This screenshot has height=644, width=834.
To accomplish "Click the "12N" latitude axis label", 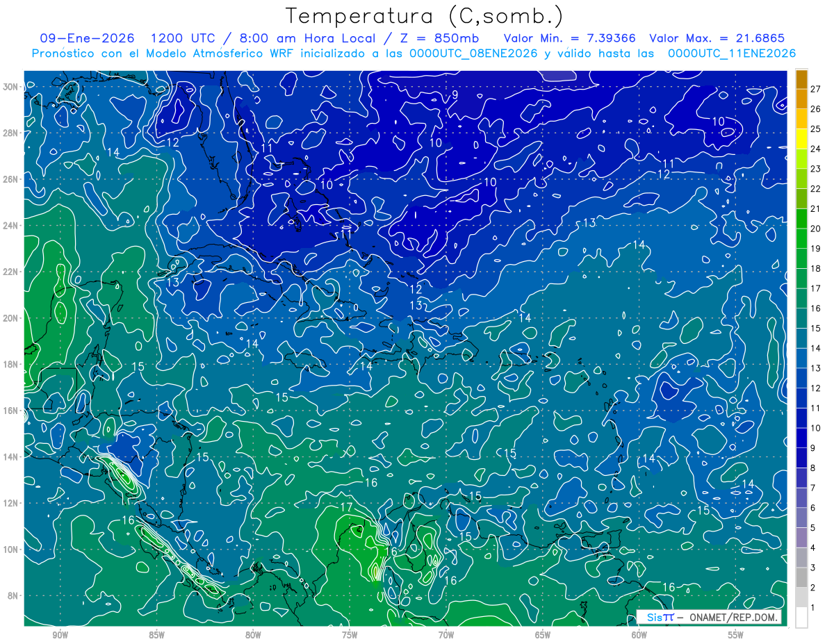I will pos(10,503).
